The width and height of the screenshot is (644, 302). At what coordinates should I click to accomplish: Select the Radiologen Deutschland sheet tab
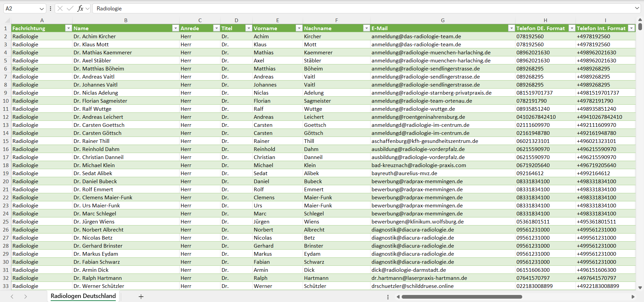[83, 296]
